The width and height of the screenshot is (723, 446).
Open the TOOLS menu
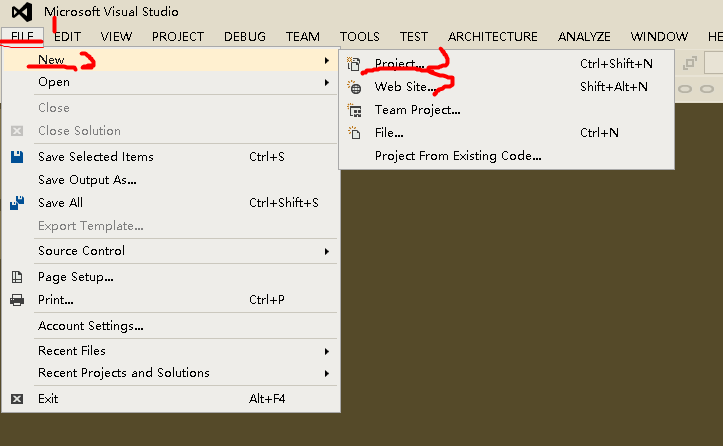[360, 36]
